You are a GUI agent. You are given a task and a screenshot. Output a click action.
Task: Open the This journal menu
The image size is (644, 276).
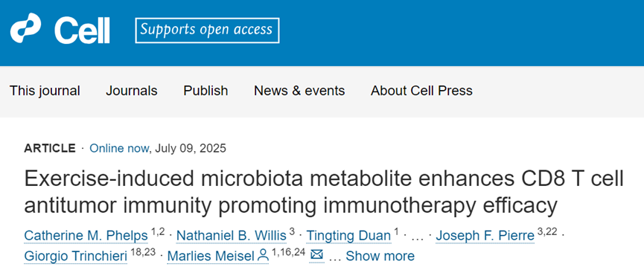[x=45, y=91]
